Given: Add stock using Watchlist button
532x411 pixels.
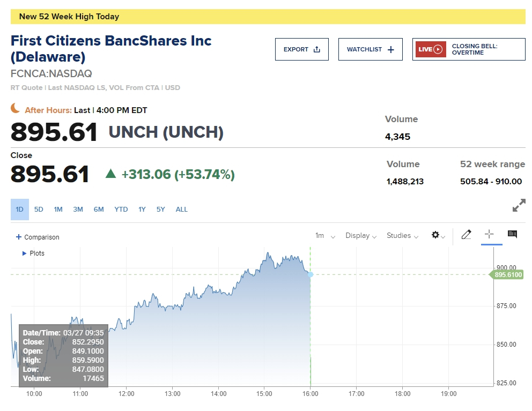Looking at the screenshot, I should point(370,49).
